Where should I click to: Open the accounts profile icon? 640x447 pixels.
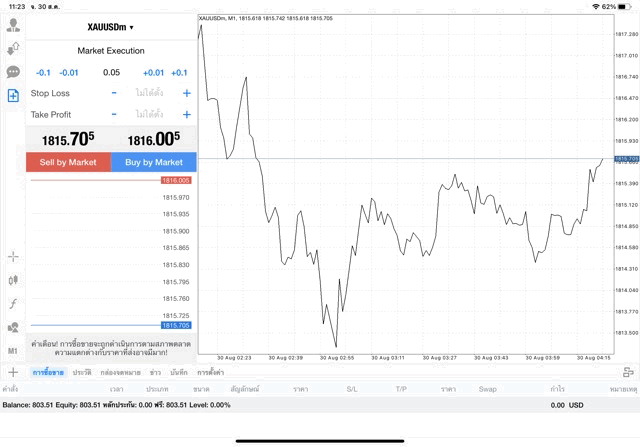pos(13,48)
